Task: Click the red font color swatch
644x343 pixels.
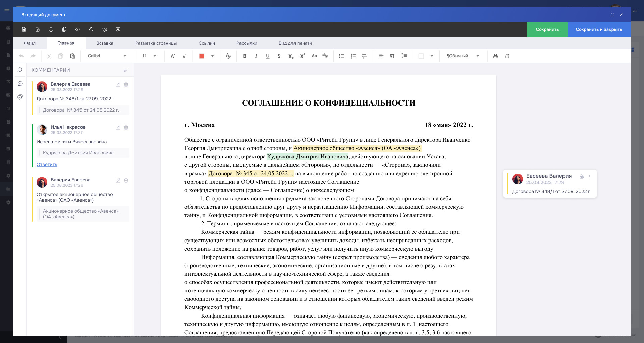Action: [202, 56]
